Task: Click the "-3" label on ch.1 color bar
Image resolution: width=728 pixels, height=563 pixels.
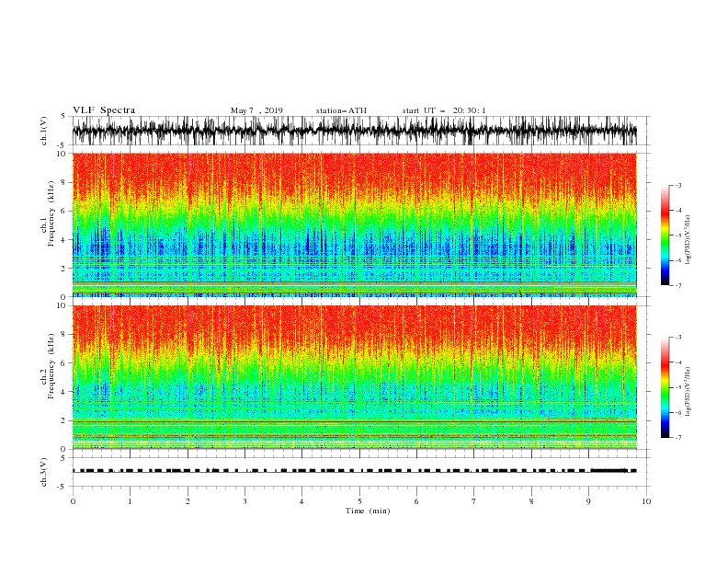Action: [677, 185]
